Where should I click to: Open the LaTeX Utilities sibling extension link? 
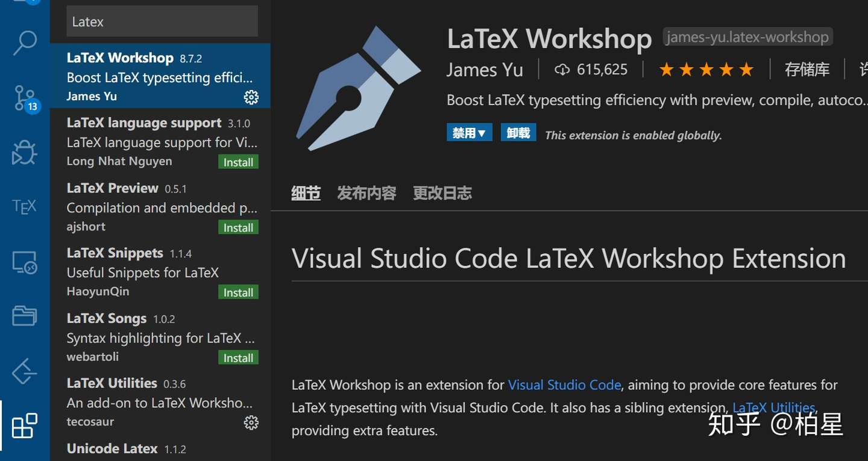tap(773, 407)
